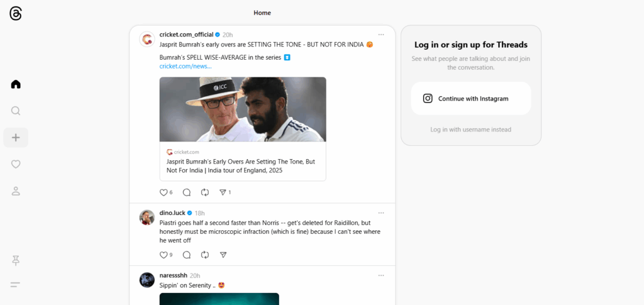
Task: Click Continue with Instagram button
Action: point(471,99)
